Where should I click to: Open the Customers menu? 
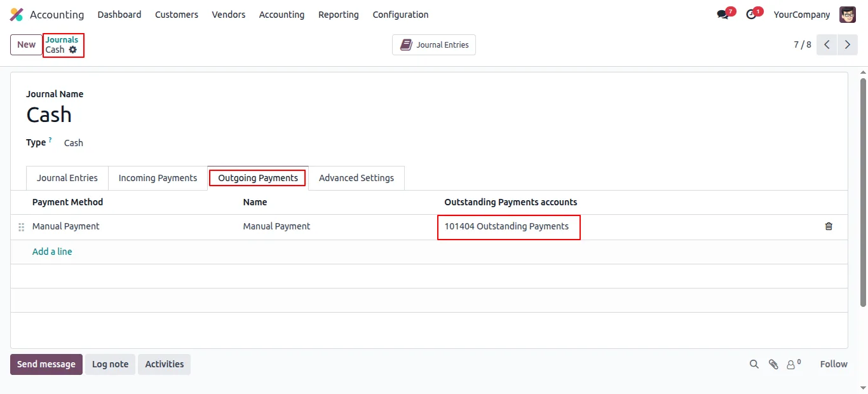(x=177, y=15)
